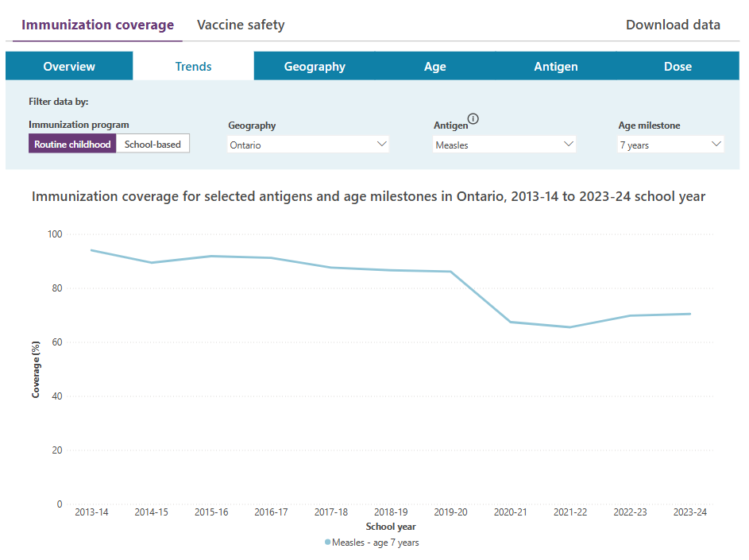Click the Immunization coverage section tab

[x=98, y=25]
